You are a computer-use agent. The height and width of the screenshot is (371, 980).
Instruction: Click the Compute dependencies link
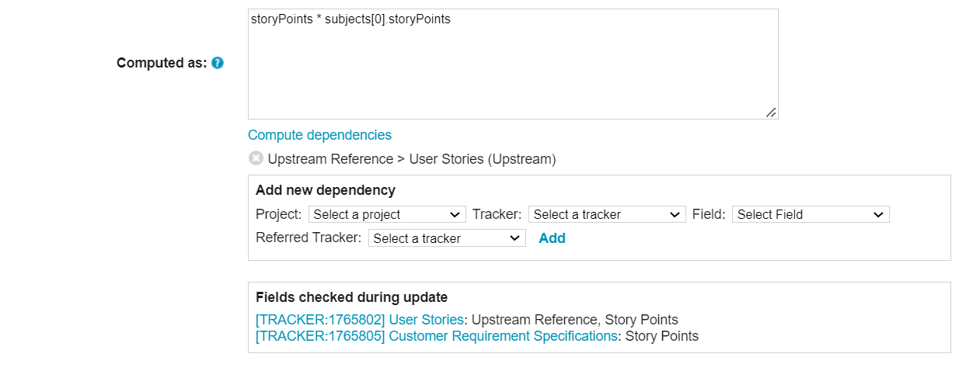coord(319,135)
